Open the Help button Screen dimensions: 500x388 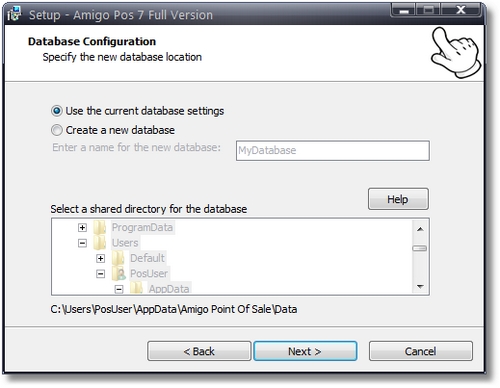click(398, 199)
